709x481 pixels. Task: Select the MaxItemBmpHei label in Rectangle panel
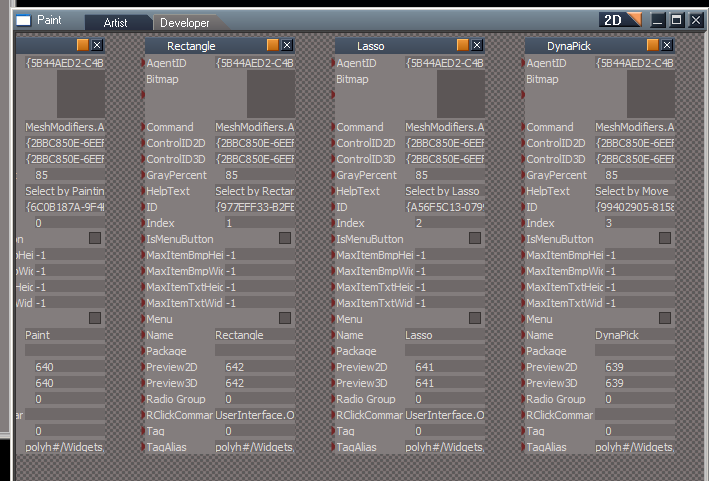(184, 255)
